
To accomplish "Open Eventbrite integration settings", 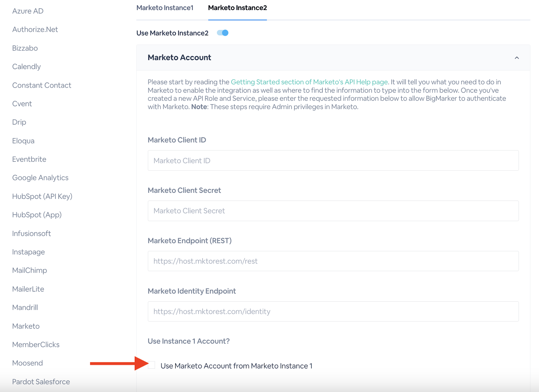I will pos(29,159).
